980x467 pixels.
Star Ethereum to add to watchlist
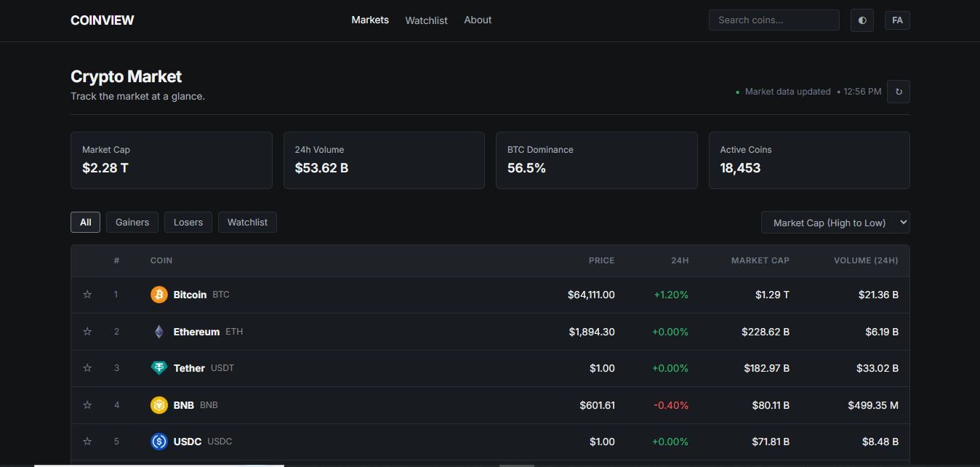click(87, 332)
